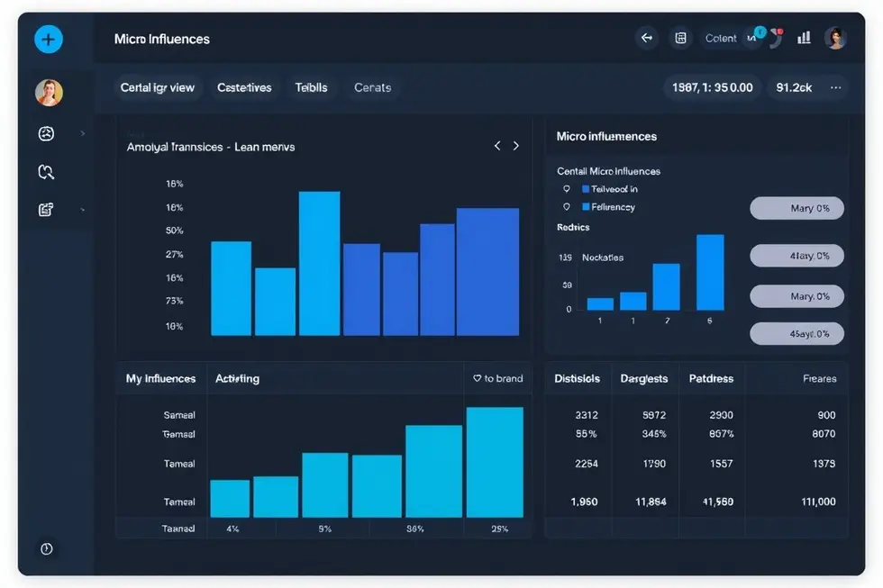The width and height of the screenshot is (883, 588).
Task: Toggle the Felirency legend marker
Action: 586,207
